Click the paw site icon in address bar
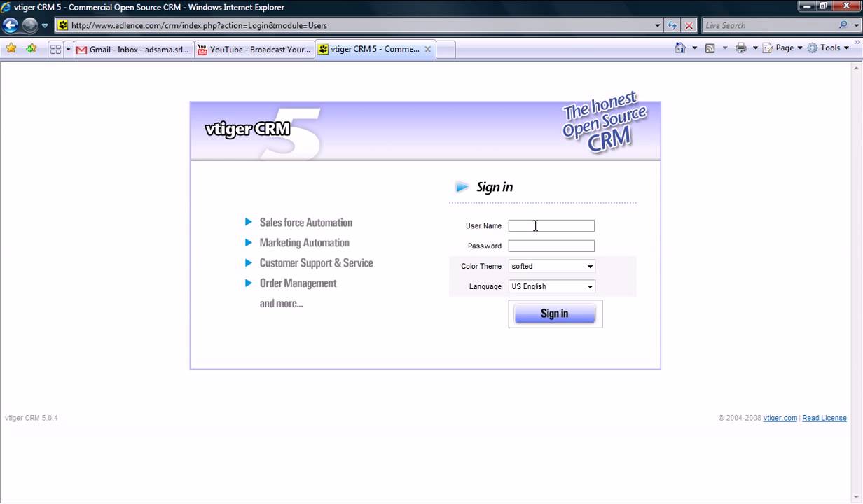This screenshot has width=863, height=504. point(63,25)
